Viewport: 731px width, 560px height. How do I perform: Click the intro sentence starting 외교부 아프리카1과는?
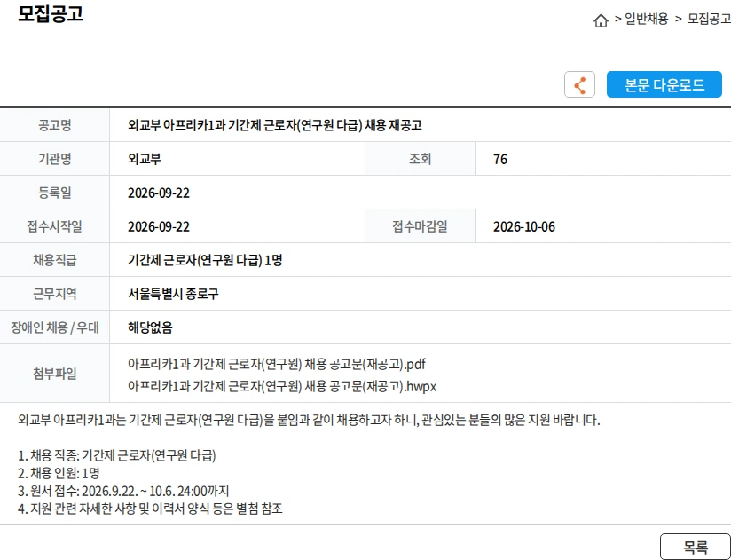pos(309,420)
